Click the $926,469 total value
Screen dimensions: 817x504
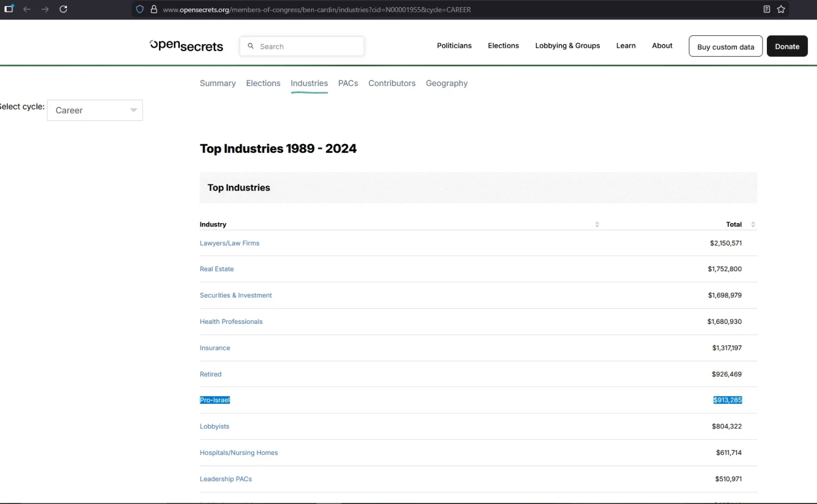(x=727, y=374)
